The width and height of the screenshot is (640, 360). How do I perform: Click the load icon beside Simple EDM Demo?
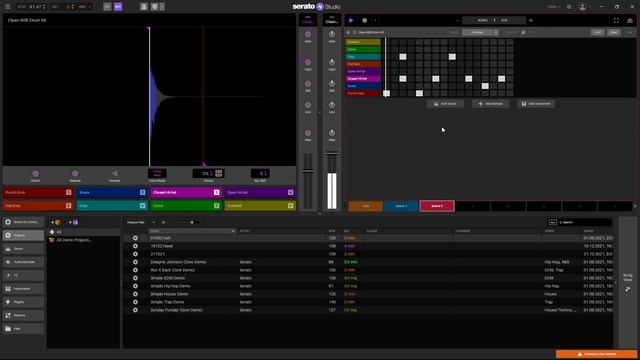[x=135, y=278]
